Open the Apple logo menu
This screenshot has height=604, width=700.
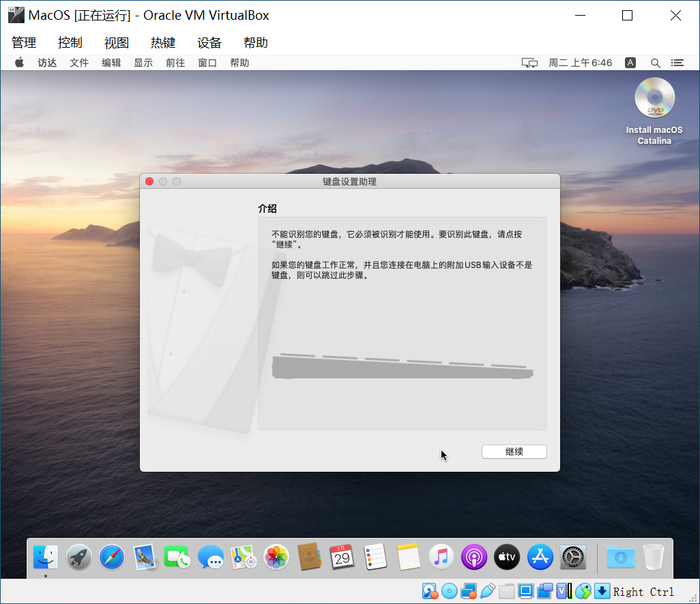click(19, 63)
